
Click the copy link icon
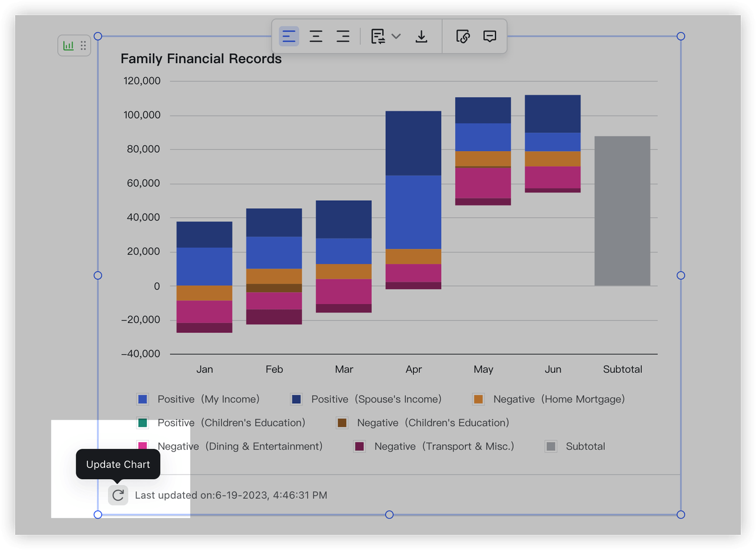(463, 37)
